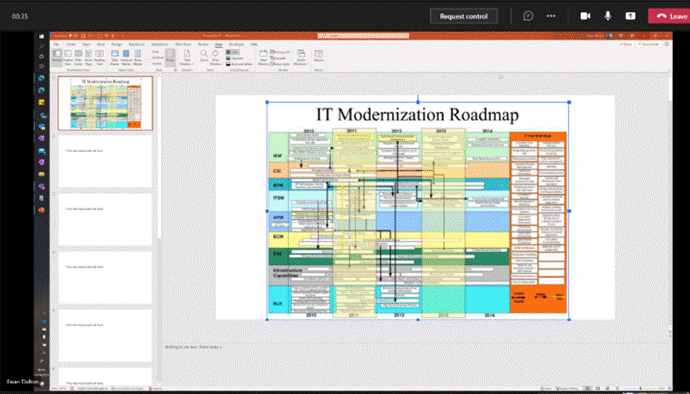Click the Macros icon in View ribbon
This screenshot has width=690, height=394.
(318, 57)
